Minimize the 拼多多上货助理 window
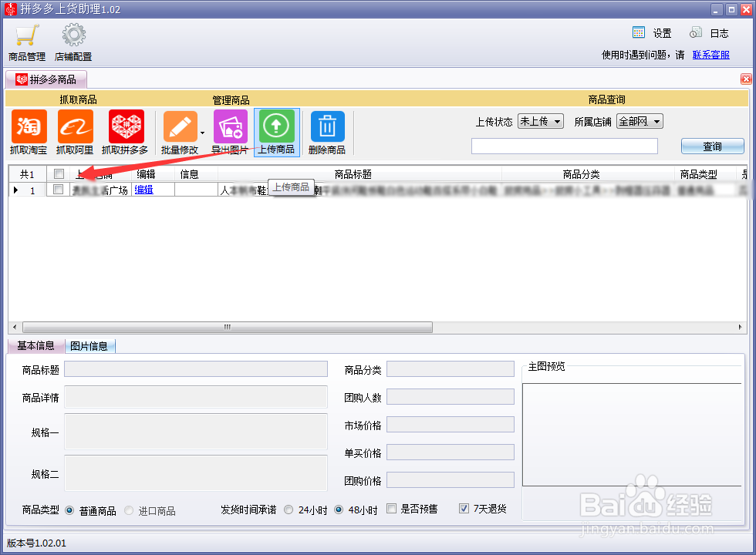The height and width of the screenshot is (555, 756). pos(717,9)
